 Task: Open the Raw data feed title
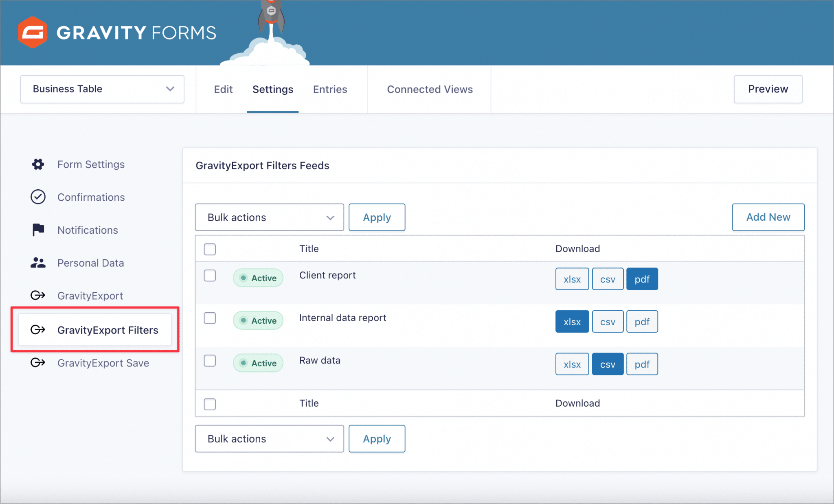click(x=320, y=360)
